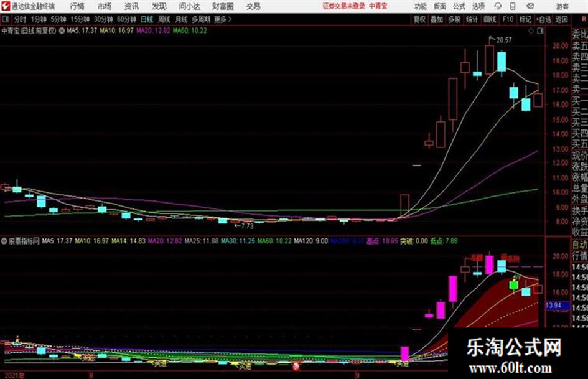
Task: Expand the 更多 > periods list
Action: pos(223,19)
